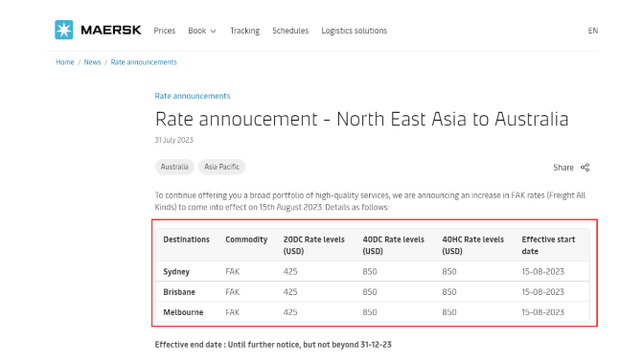Select the Melbourne destination cell
Screen dimensions: 643x364
click(x=183, y=312)
